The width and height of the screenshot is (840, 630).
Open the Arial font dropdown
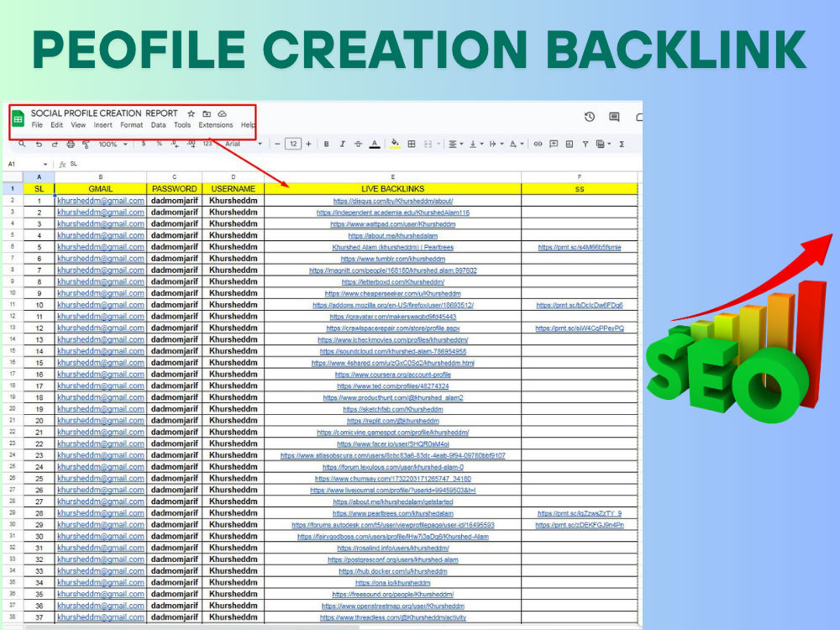tap(244, 144)
